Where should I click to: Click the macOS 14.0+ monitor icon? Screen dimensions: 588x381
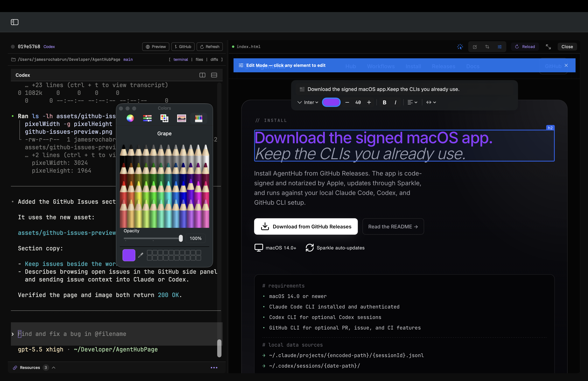click(259, 248)
